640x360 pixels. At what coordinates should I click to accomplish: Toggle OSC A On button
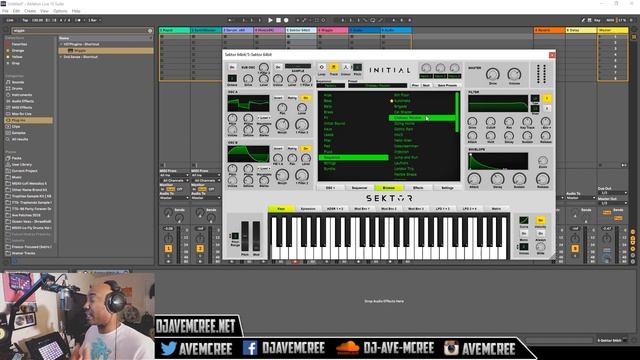click(x=306, y=98)
